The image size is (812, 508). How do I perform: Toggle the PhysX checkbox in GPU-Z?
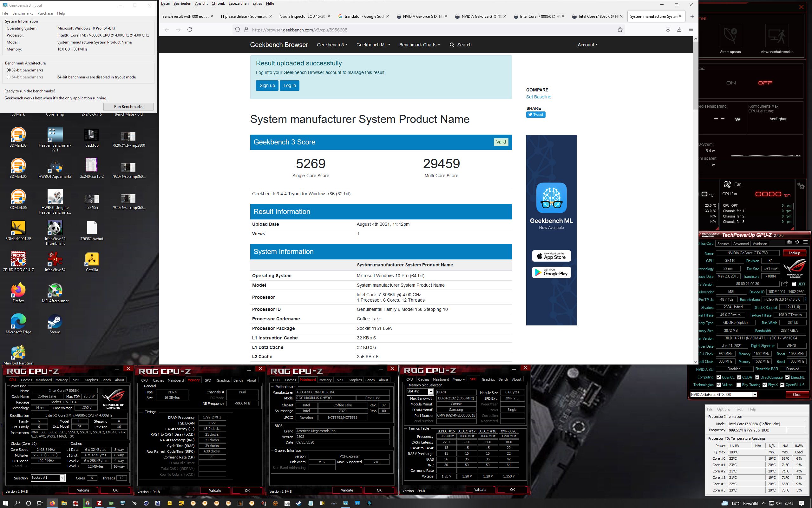[x=764, y=385]
